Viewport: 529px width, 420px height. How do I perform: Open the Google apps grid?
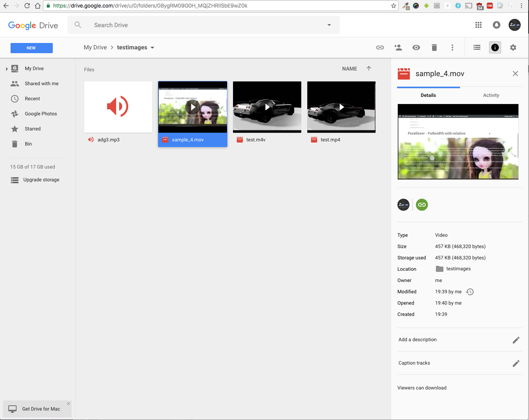(478, 25)
